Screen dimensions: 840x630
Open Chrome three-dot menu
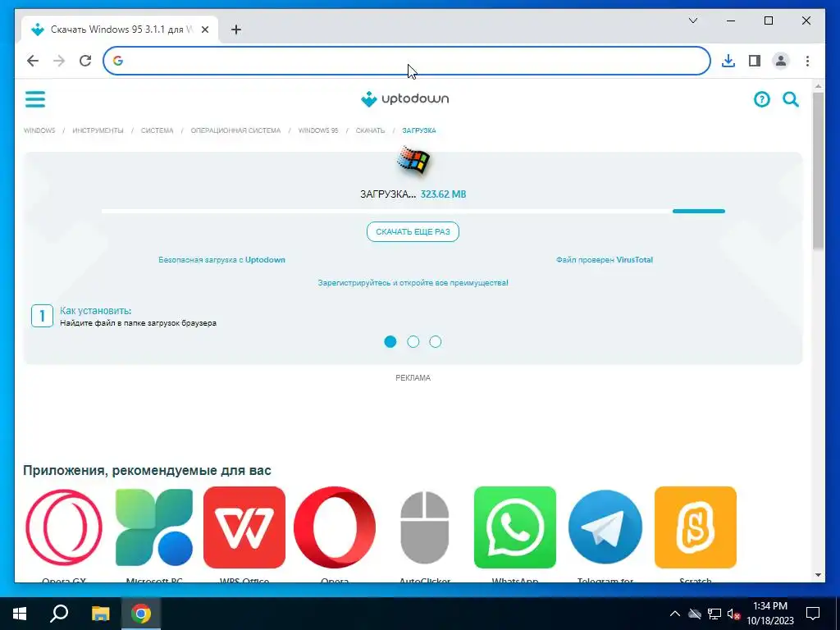[x=807, y=61]
